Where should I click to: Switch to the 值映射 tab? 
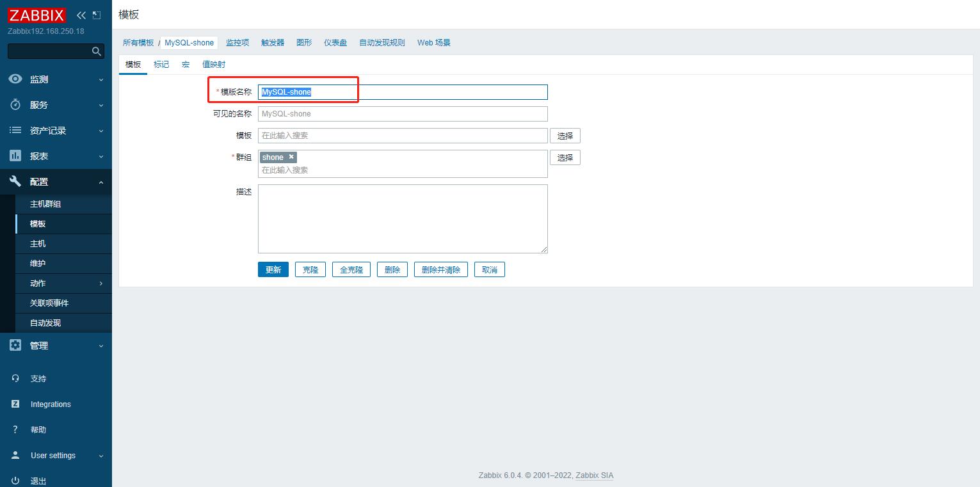click(x=214, y=65)
